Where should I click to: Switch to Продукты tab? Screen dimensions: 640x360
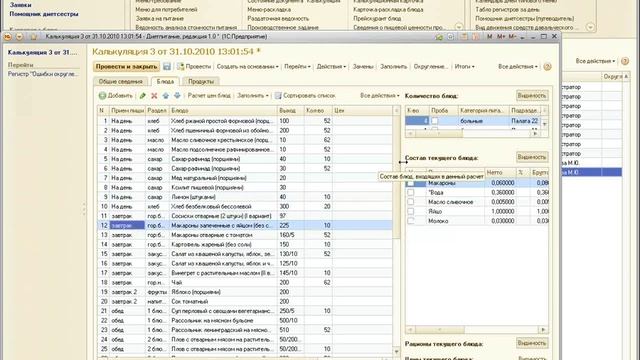point(201,82)
